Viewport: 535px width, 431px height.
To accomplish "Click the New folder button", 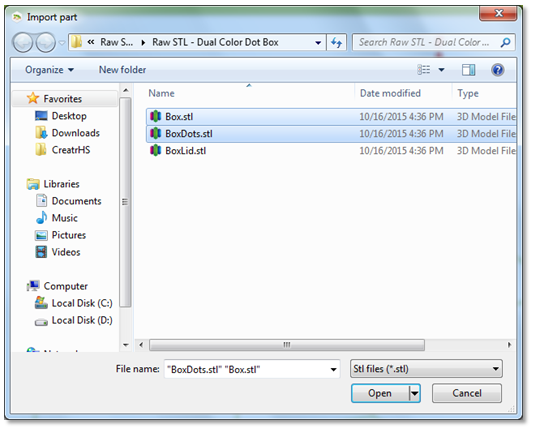I will tap(122, 70).
